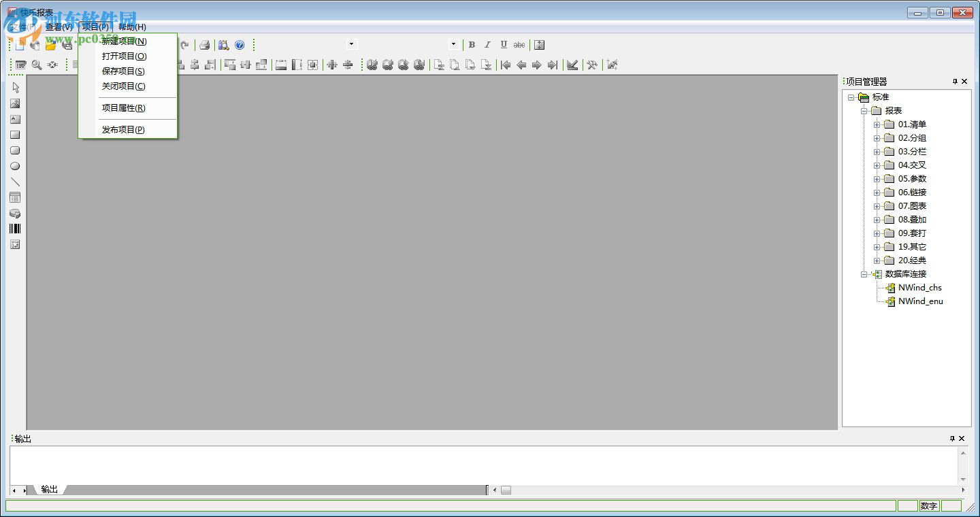This screenshot has width=980, height=517.
Task: Select the pie chart tool
Action: coord(15,213)
